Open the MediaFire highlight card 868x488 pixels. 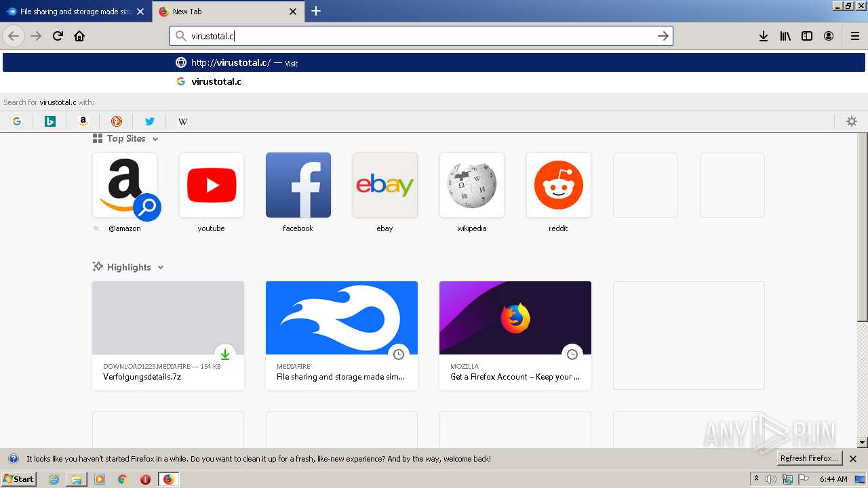(342, 335)
